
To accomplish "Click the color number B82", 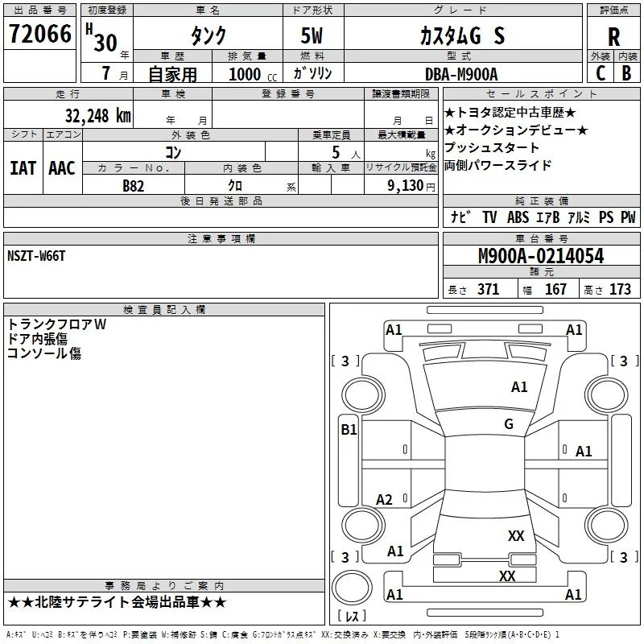I will [134, 184].
